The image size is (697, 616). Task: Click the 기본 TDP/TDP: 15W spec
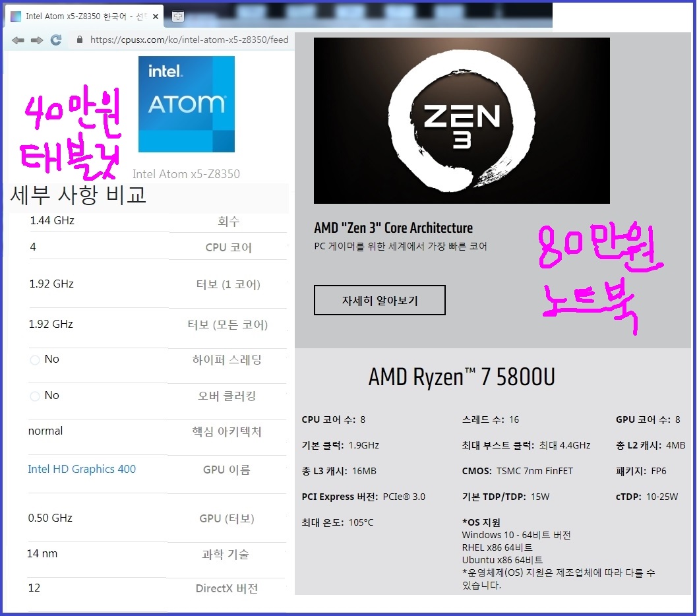506,497
